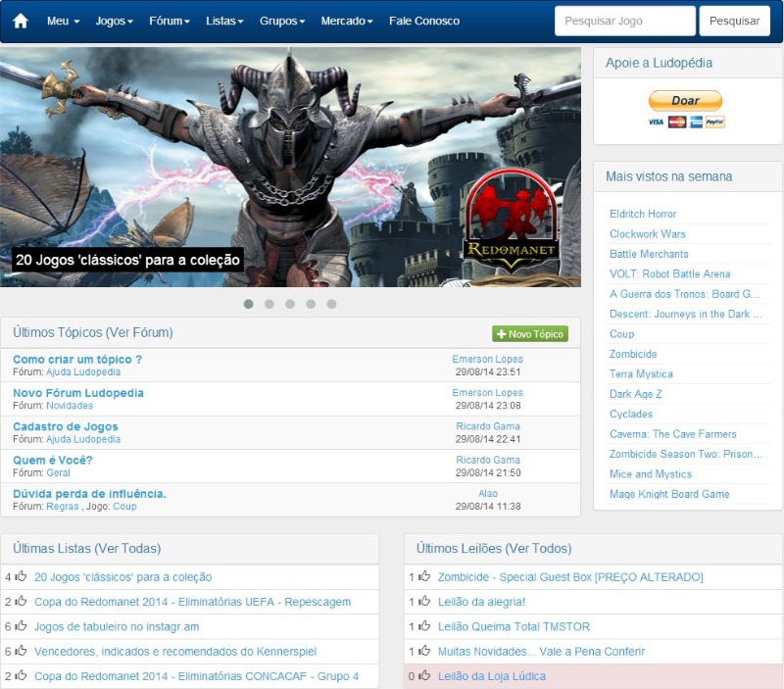
Task: Open the Meu dropdown menu
Action: coord(63,21)
